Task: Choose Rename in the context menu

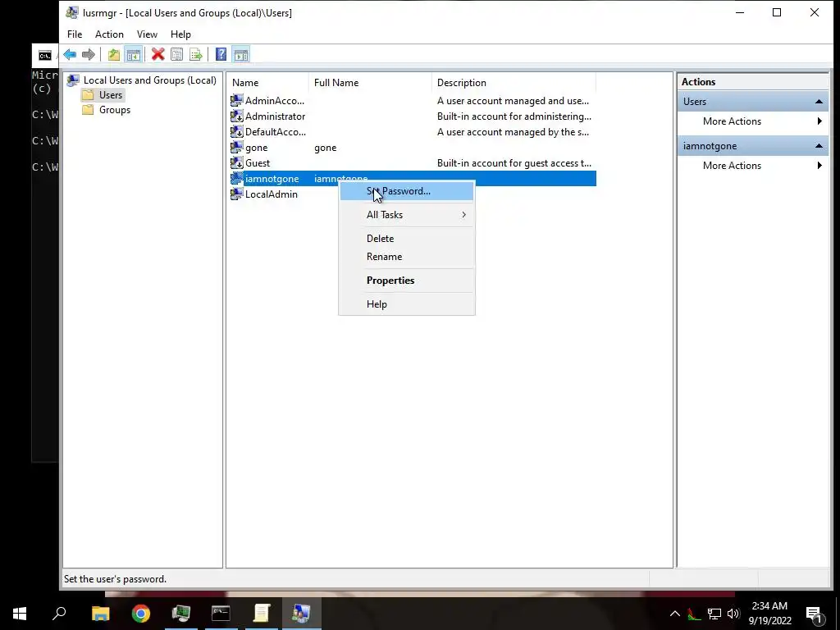Action: (x=407, y=257)
